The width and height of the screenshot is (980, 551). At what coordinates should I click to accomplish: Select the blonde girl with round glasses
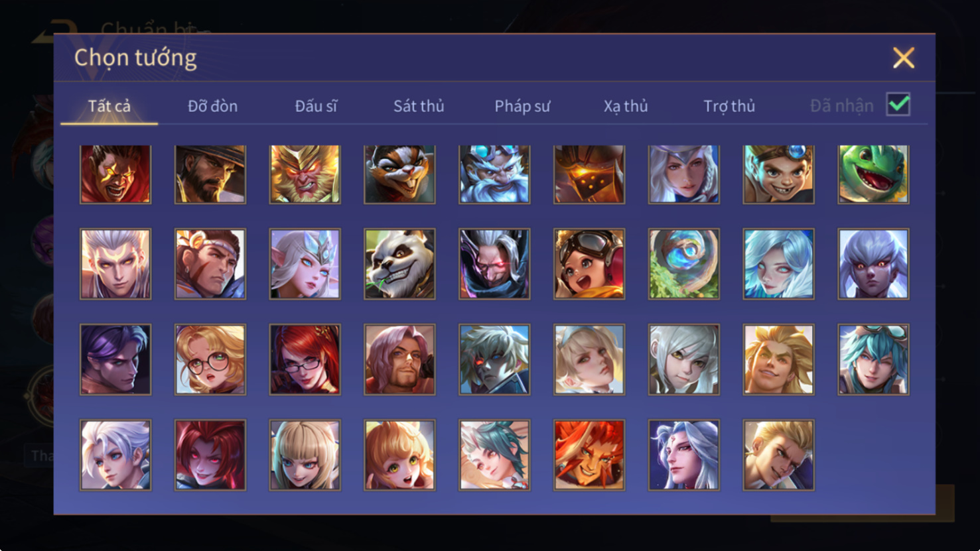[210, 359]
